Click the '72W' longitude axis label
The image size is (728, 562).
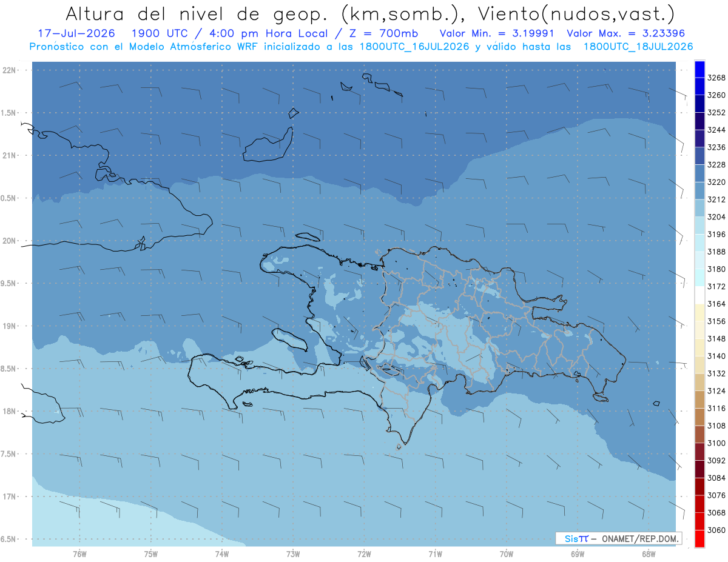pos(364,554)
